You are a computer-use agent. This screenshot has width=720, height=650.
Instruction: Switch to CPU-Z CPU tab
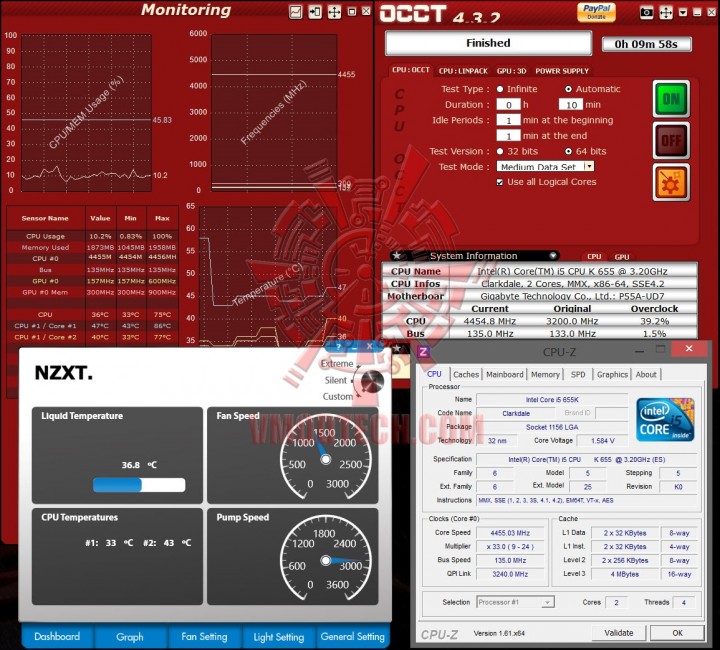pos(434,374)
